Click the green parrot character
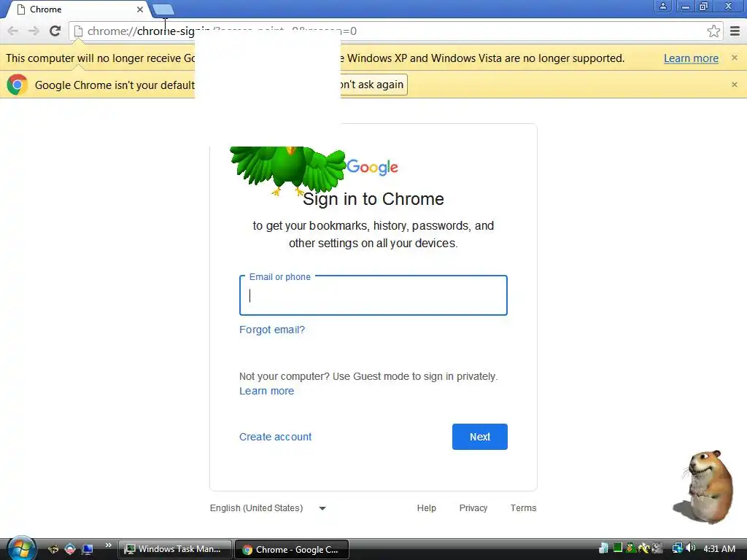Viewport: 747px width, 560px height. (287, 171)
